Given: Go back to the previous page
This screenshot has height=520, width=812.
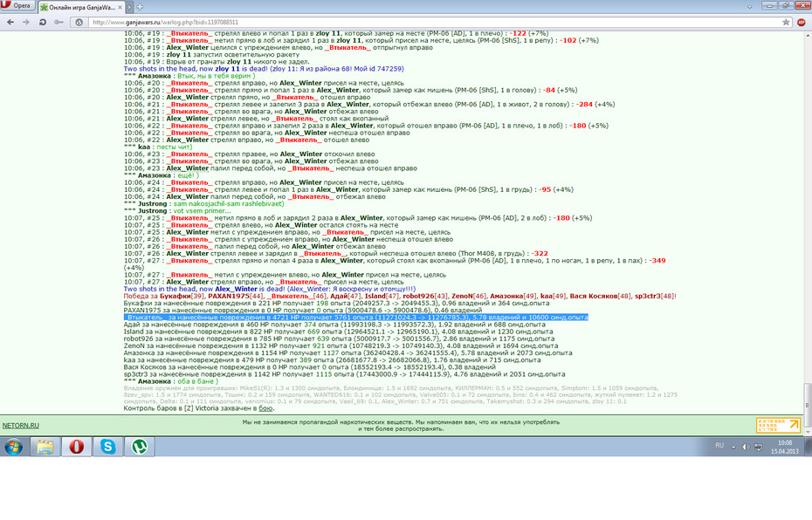Looking at the screenshot, I should [x=10, y=23].
